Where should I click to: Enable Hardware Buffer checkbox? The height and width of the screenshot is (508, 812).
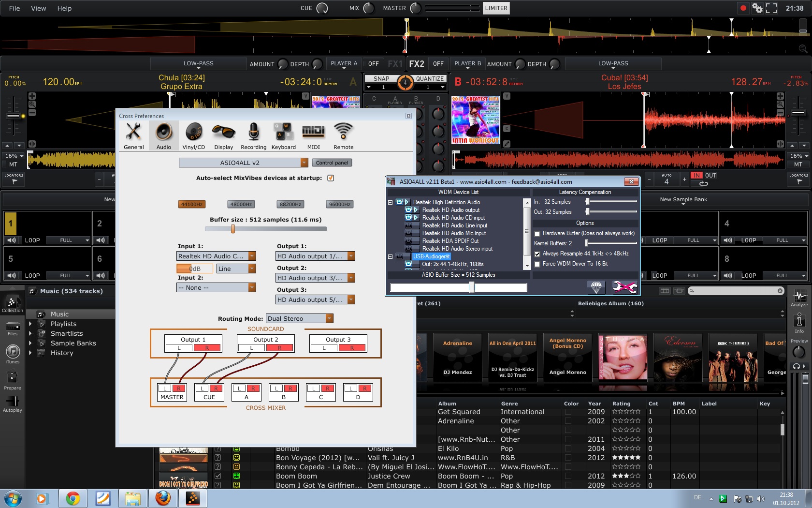tap(537, 234)
